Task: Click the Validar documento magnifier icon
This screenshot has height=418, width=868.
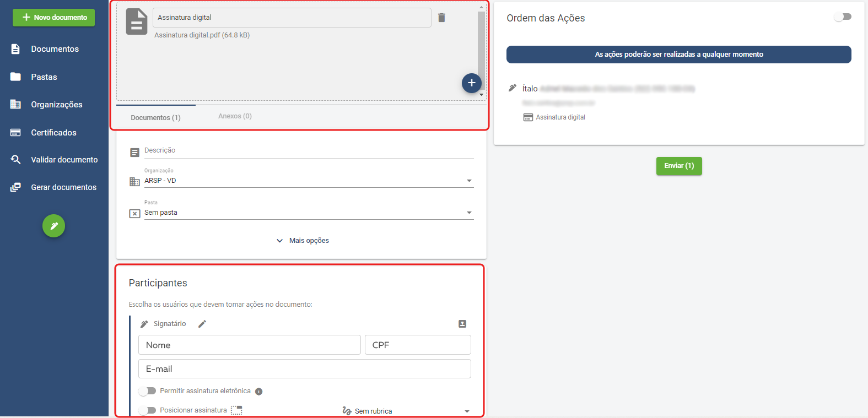Action: 15,160
